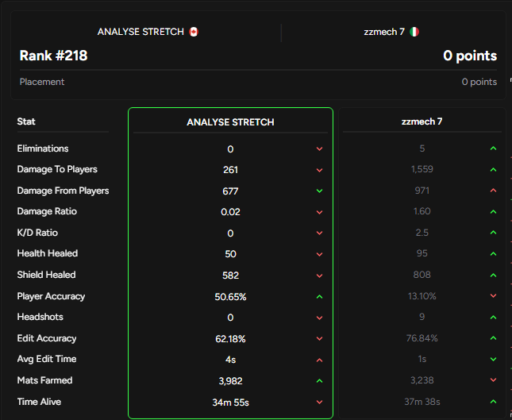Click the Eliminations stat label

(43, 148)
